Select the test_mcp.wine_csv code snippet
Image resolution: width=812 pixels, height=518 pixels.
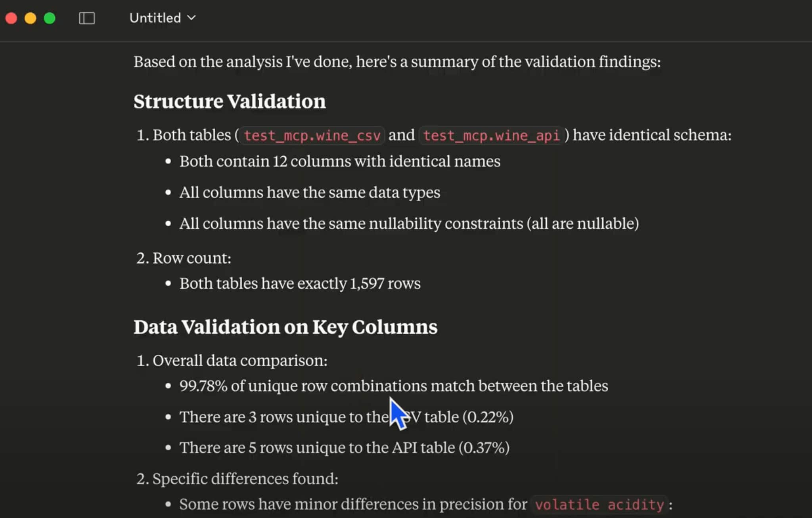(x=312, y=136)
